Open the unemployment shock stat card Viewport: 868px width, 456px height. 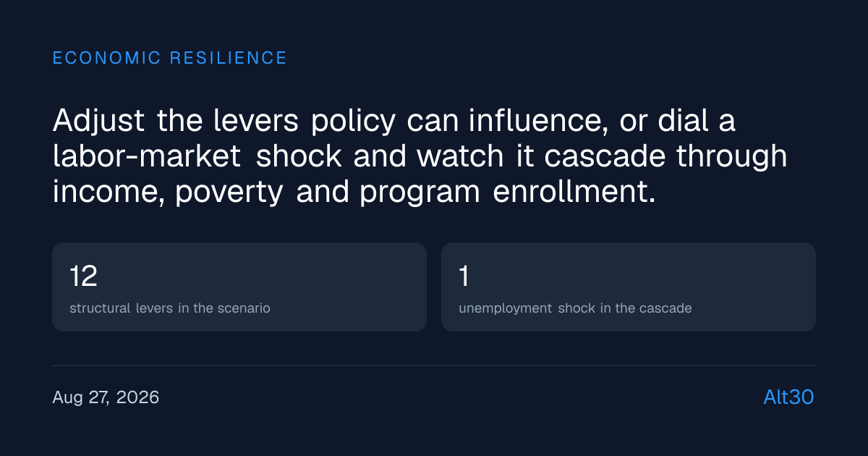click(x=629, y=287)
